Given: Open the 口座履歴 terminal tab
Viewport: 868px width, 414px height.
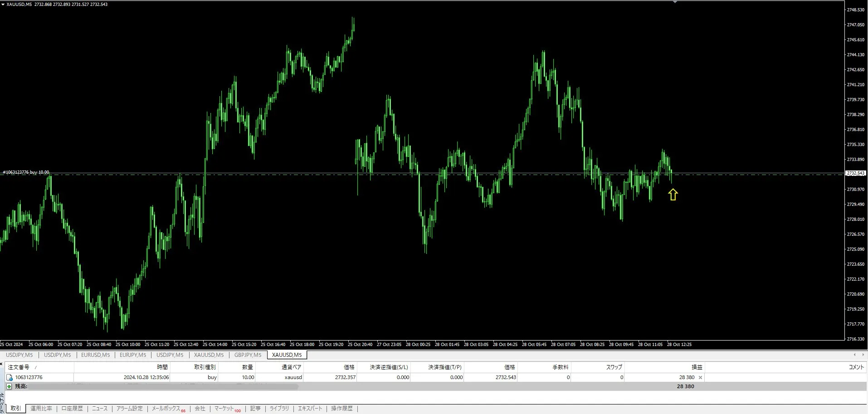Looking at the screenshot, I should (x=72, y=409).
